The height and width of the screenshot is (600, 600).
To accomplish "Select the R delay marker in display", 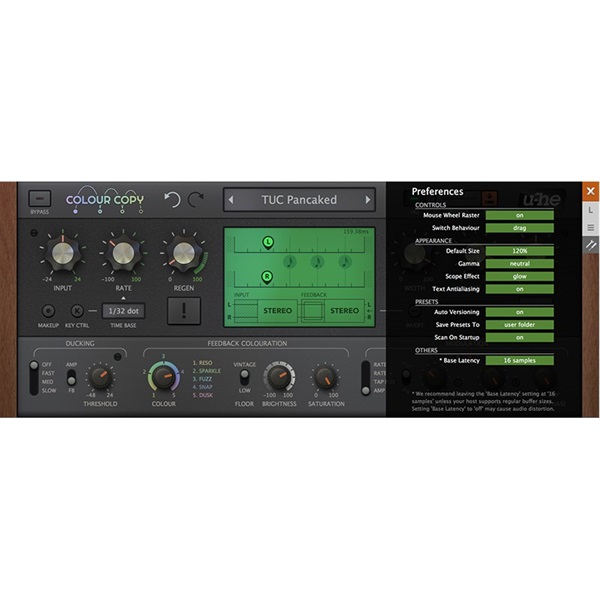I will 267,277.
